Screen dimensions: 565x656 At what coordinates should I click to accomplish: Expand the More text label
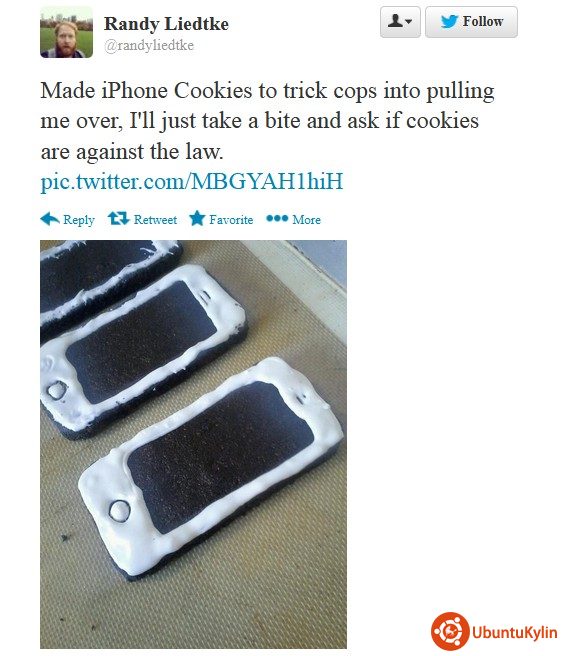(306, 220)
